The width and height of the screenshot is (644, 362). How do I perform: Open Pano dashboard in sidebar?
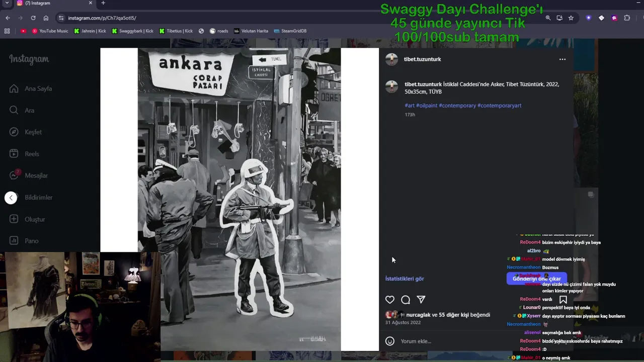24,241
